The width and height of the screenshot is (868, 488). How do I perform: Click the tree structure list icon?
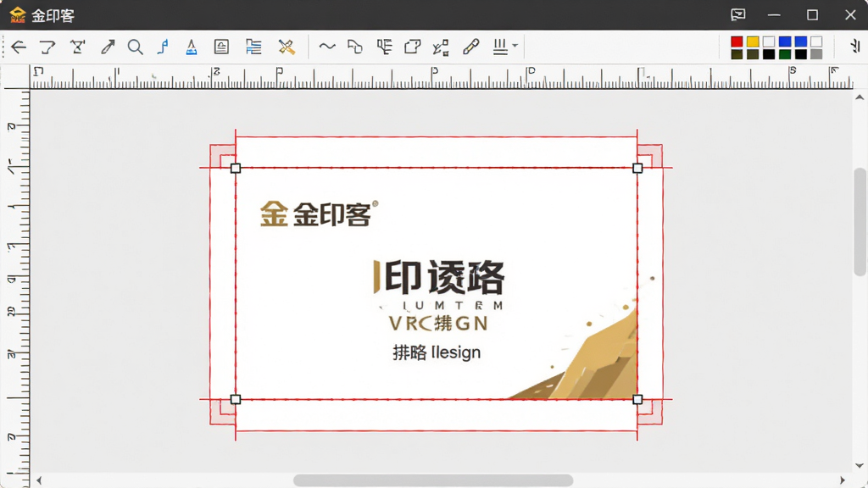(x=384, y=47)
